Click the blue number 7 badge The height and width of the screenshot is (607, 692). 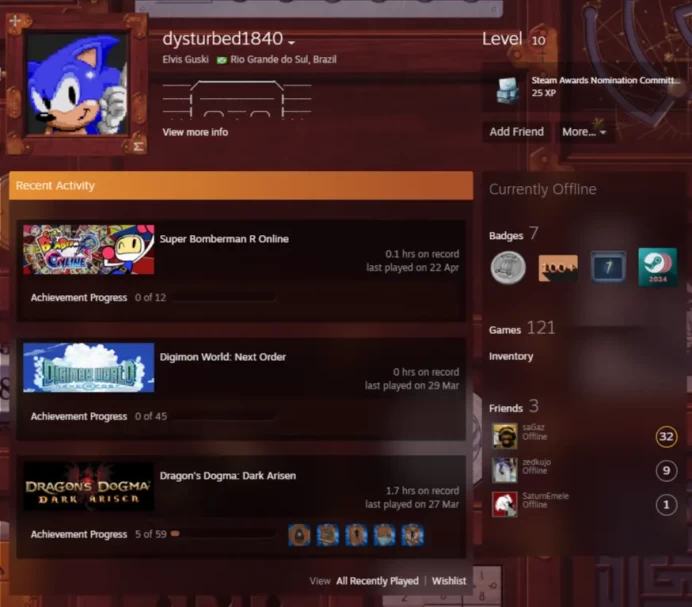point(608,267)
